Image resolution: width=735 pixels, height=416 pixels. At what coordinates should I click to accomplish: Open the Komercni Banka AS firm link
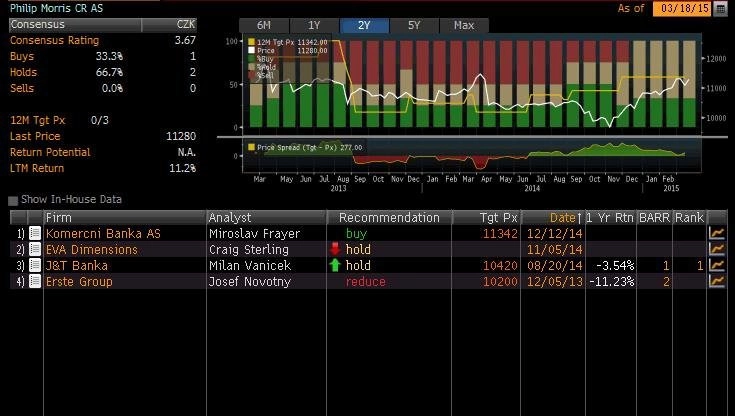(103, 234)
